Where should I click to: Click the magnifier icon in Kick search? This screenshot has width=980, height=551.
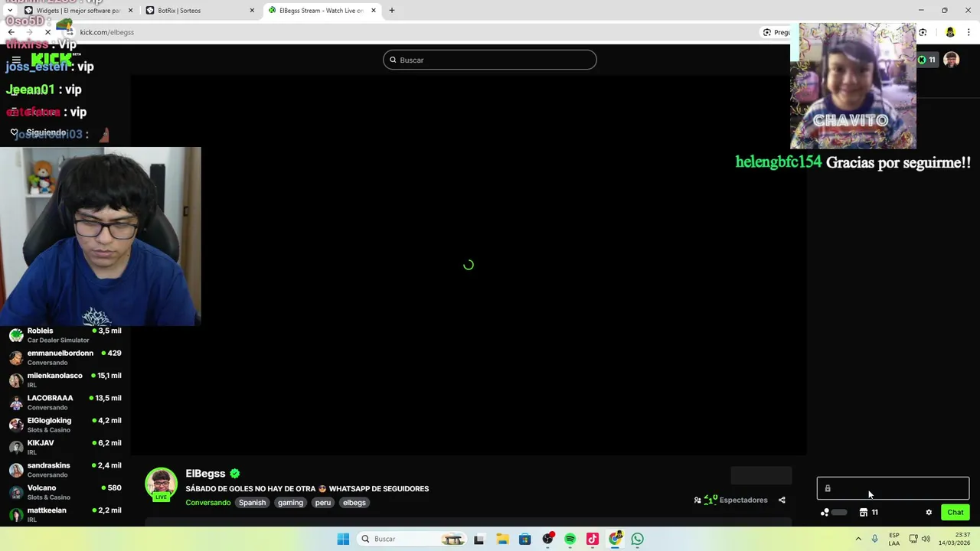394,60
